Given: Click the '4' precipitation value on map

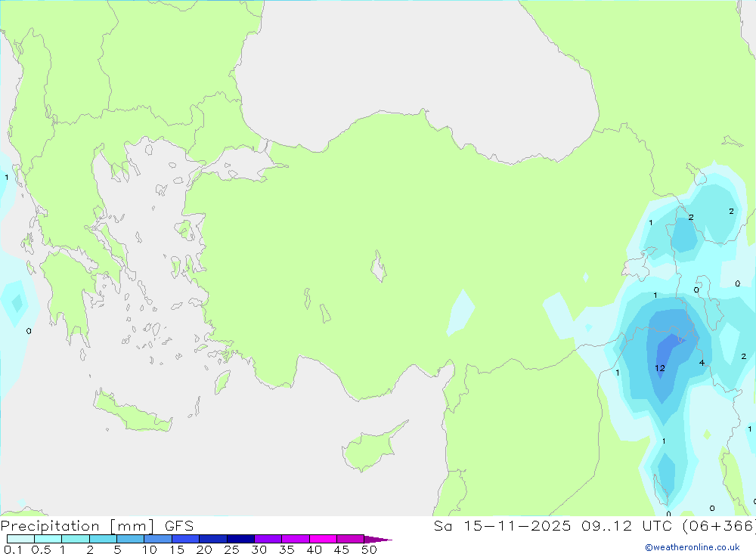Looking at the screenshot, I should pos(702,363).
